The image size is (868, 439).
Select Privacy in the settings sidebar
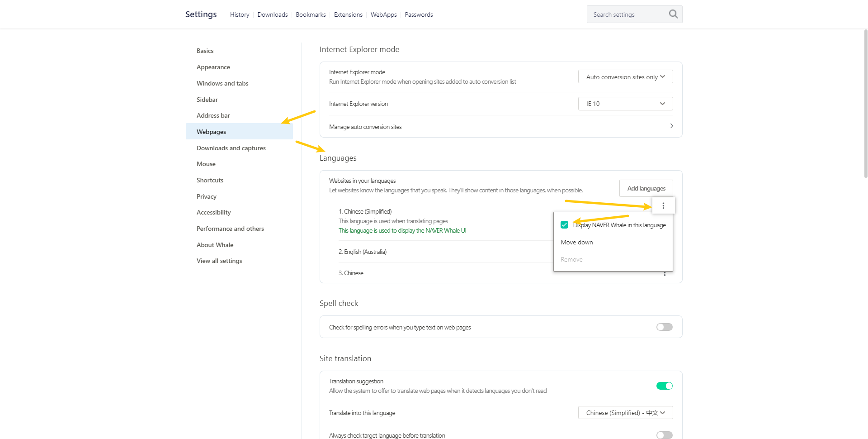click(207, 196)
